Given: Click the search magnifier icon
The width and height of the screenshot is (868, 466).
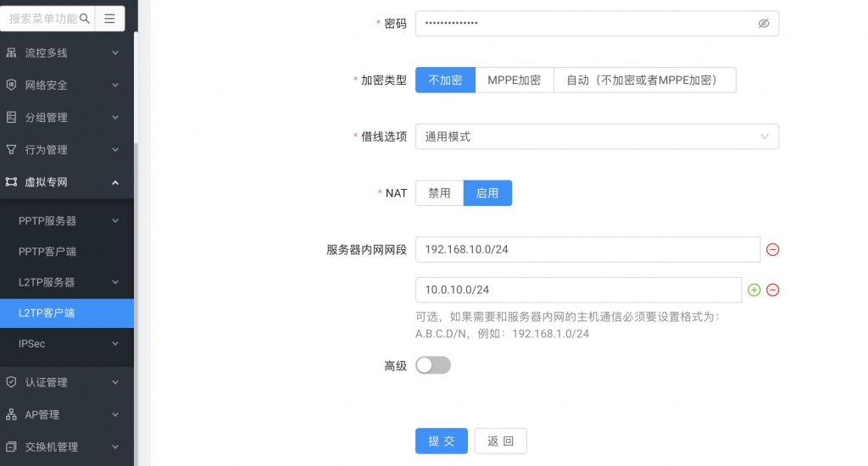Looking at the screenshot, I should click(x=85, y=19).
